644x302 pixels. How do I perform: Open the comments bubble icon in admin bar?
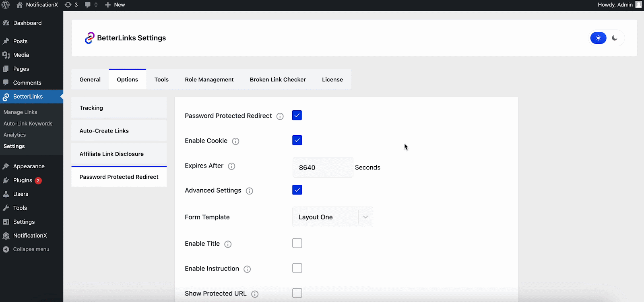88,5
